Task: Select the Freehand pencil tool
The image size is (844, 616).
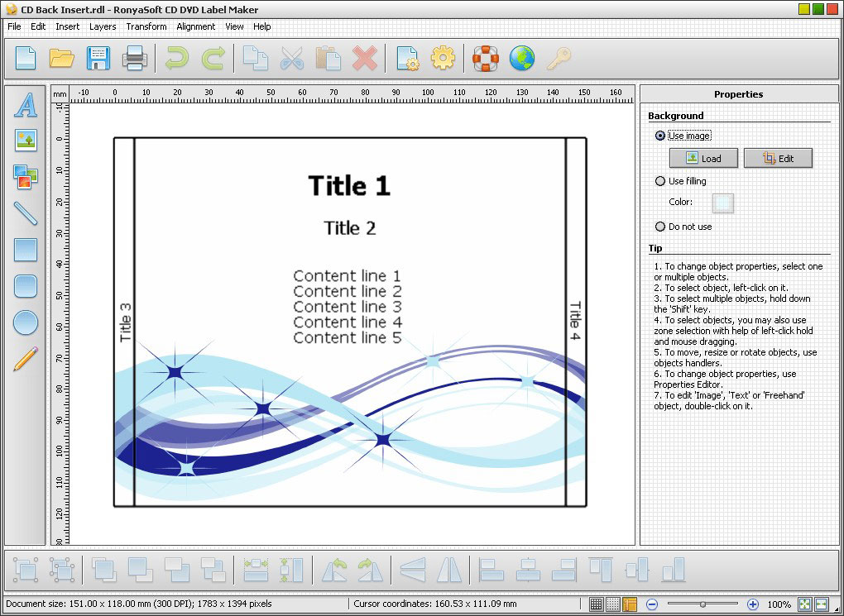Action: (26, 358)
